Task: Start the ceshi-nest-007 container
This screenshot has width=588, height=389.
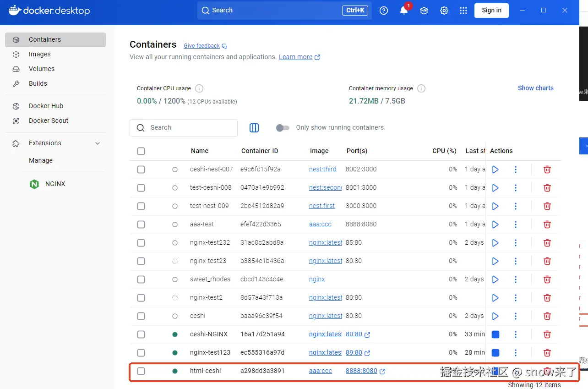Action: point(495,170)
